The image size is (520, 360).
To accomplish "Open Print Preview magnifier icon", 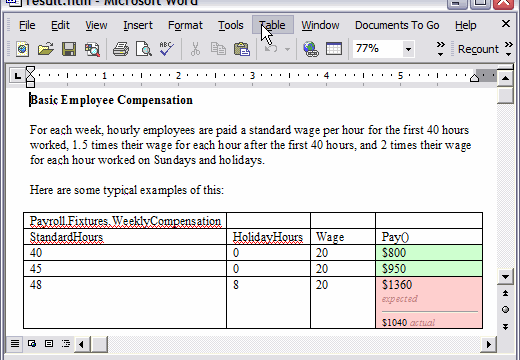I will [144, 49].
